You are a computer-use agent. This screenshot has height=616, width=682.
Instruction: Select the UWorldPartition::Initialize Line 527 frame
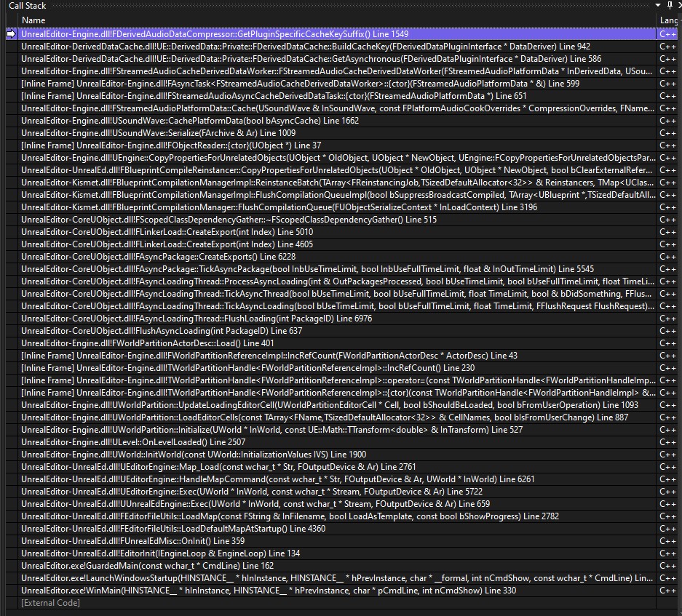coord(337,430)
